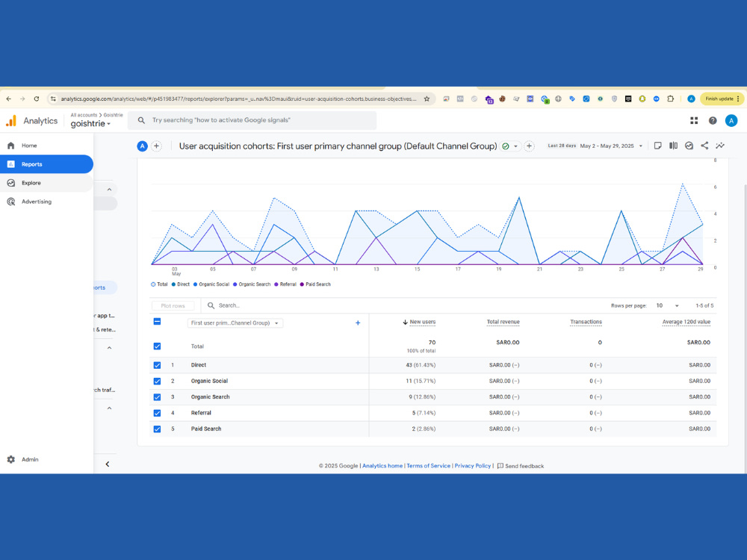Collapse the middle sidebar report section

point(109,348)
